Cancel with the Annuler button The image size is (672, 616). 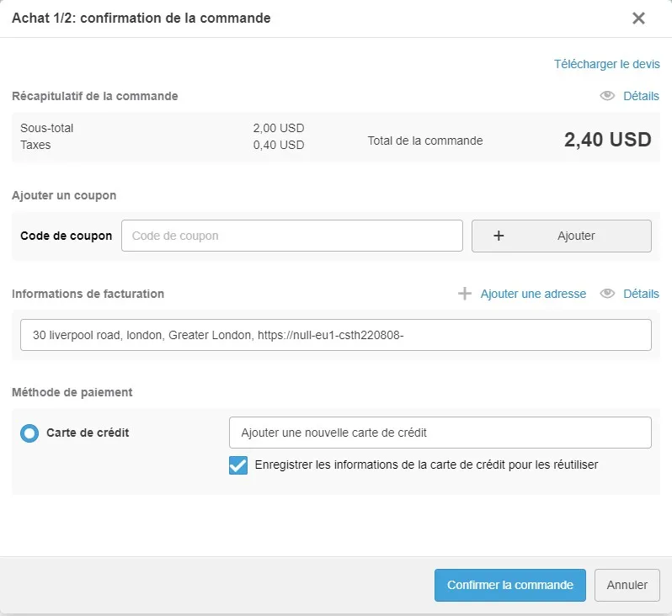(x=627, y=585)
